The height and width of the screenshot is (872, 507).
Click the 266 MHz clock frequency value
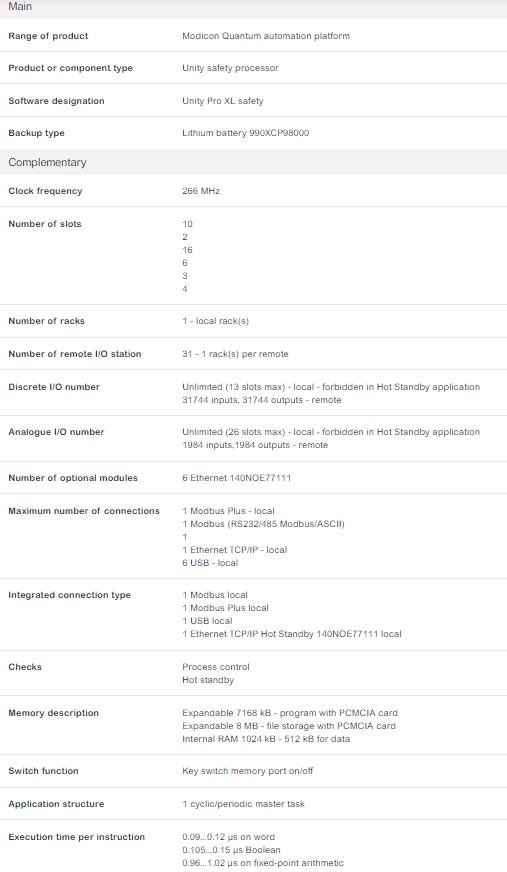click(201, 191)
